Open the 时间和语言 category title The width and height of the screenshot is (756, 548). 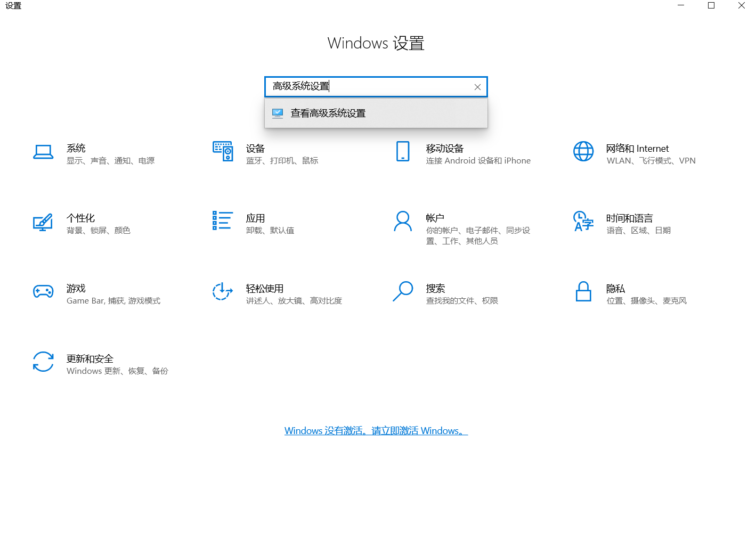tap(629, 218)
